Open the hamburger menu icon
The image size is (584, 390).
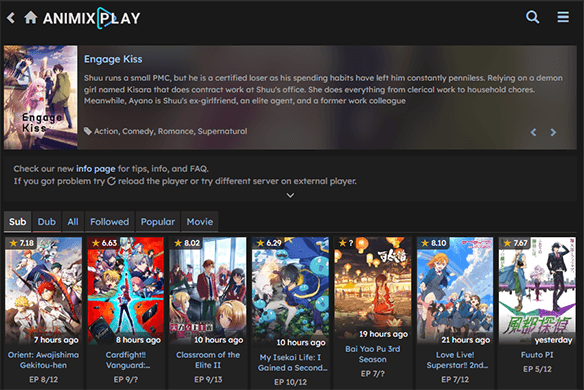[563, 17]
